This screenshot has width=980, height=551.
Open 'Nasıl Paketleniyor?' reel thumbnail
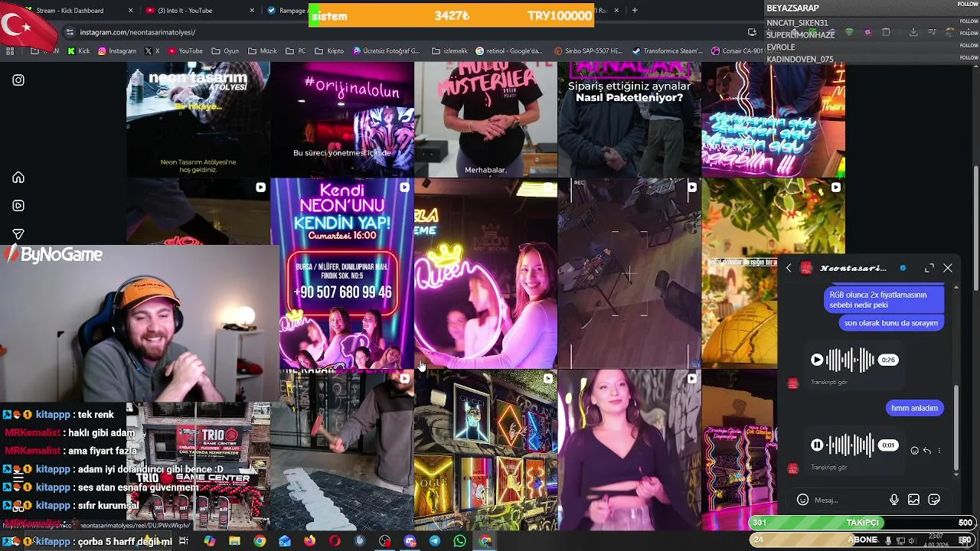pos(629,119)
